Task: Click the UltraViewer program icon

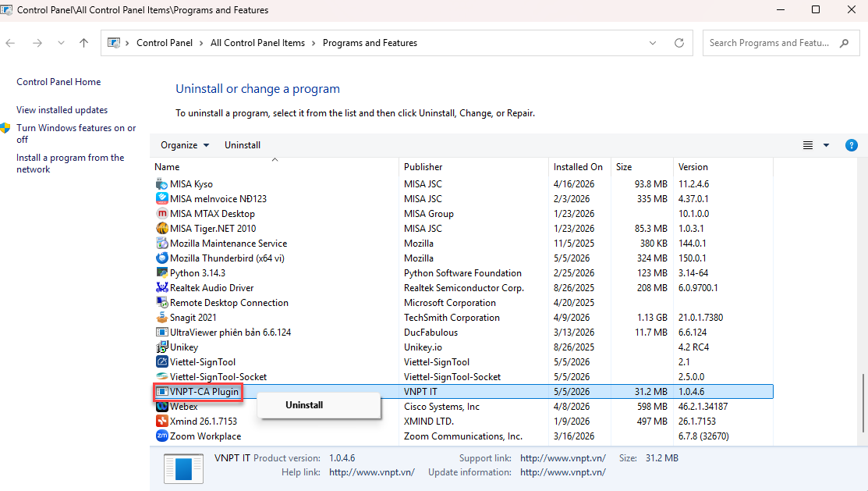Action: click(x=161, y=332)
